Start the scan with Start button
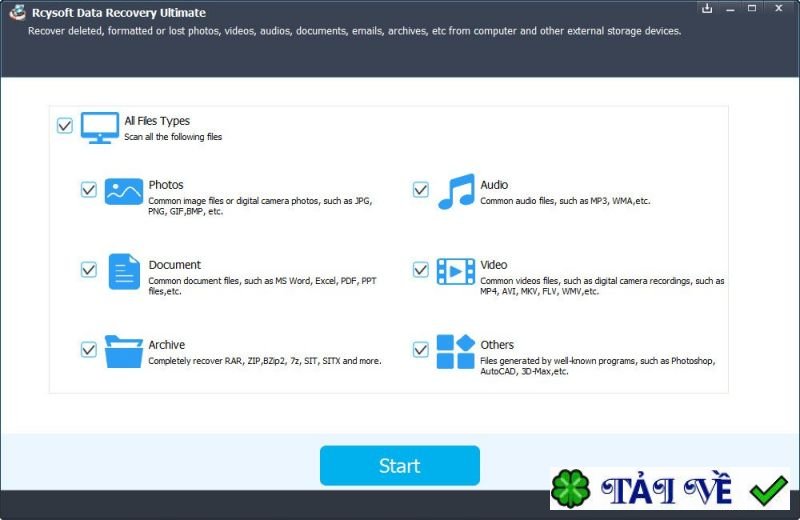Viewport: 800px width, 520px height. 399,465
